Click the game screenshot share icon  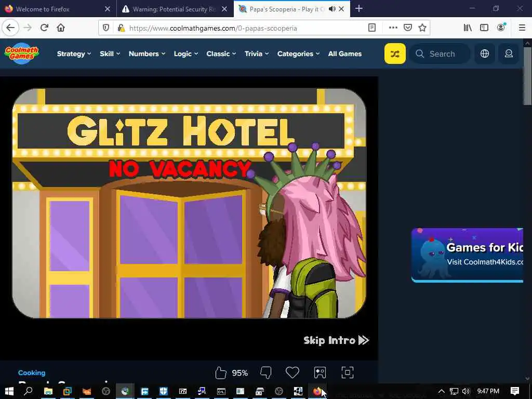320,373
